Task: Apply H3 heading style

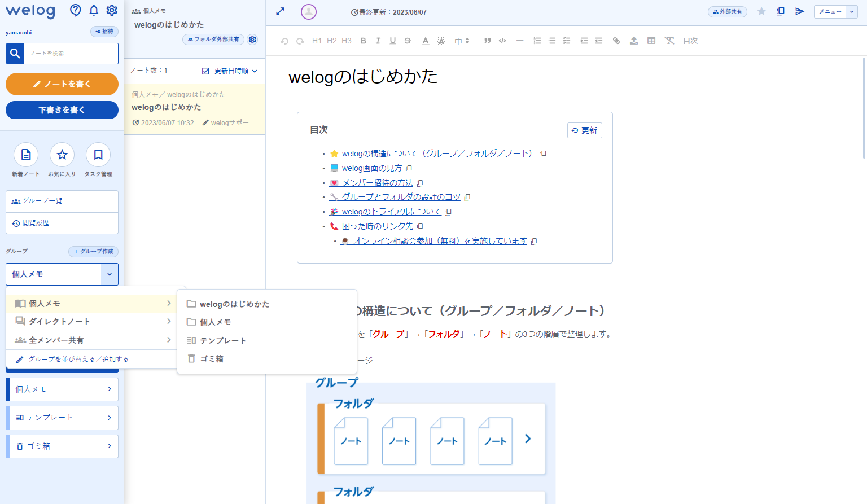Action: pos(347,41)
